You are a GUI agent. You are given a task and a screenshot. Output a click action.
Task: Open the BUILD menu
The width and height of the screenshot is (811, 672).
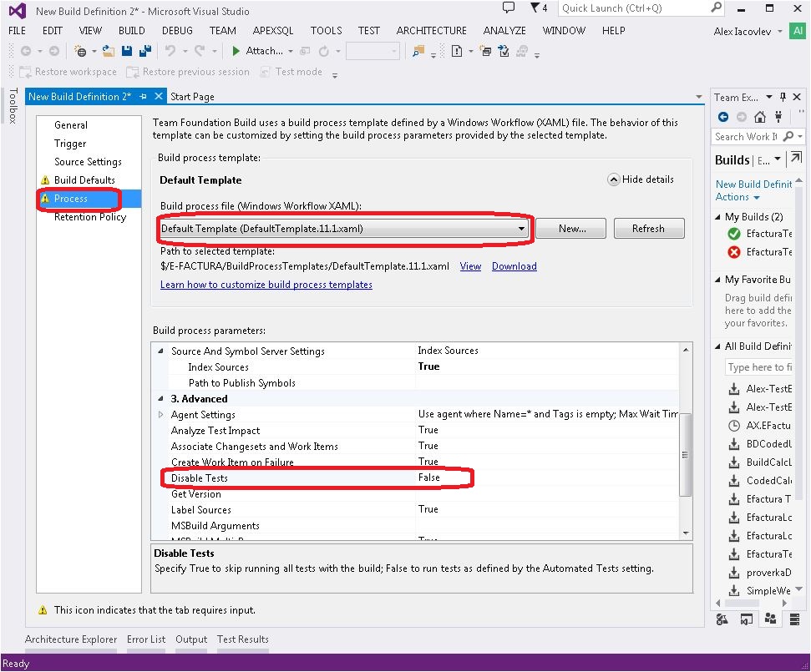[x=131, y=31]
